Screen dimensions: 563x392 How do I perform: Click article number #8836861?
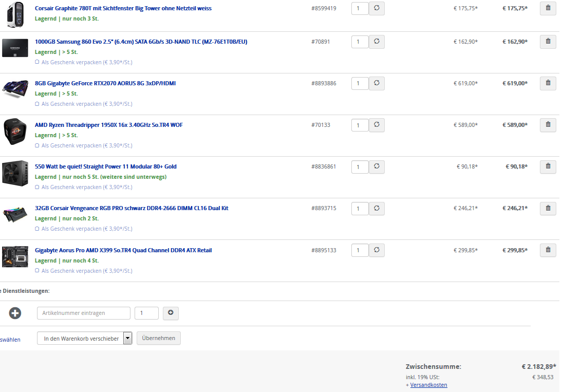coord(324,166)
